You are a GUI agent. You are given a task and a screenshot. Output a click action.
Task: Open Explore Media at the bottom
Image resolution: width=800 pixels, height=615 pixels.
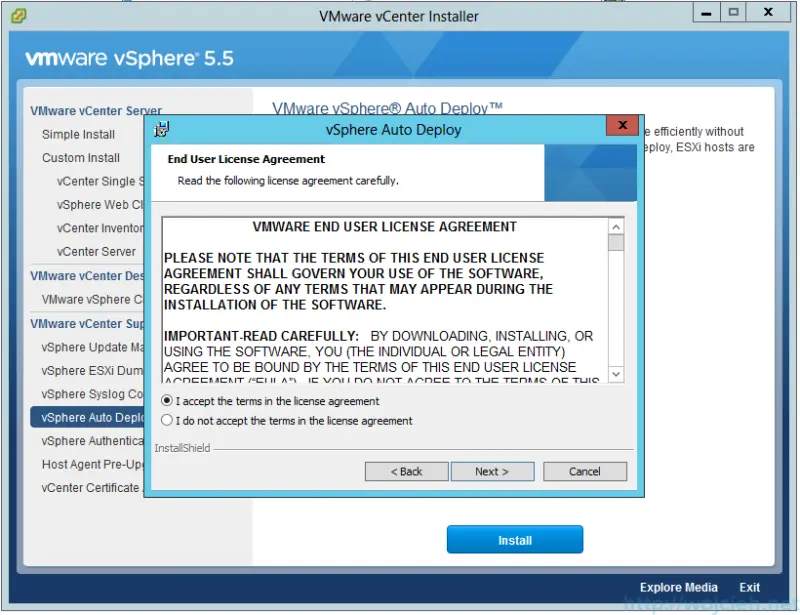tap(678, 587)
